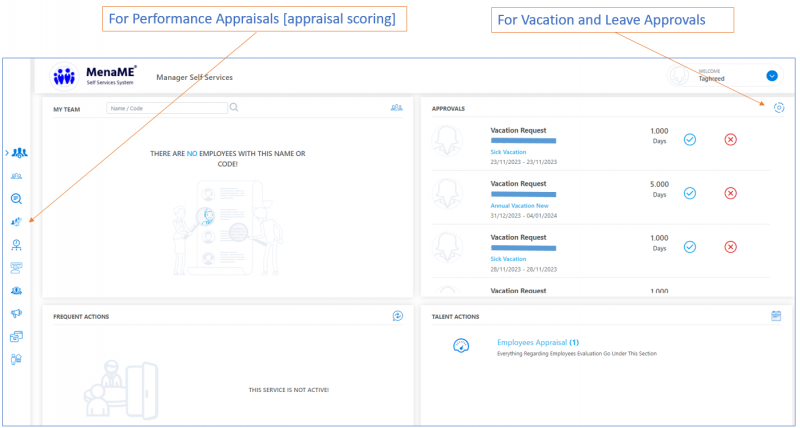The image size is (800, 428).
Task: Click the blue bar under second Vacation Request
Action: (523, 194)
